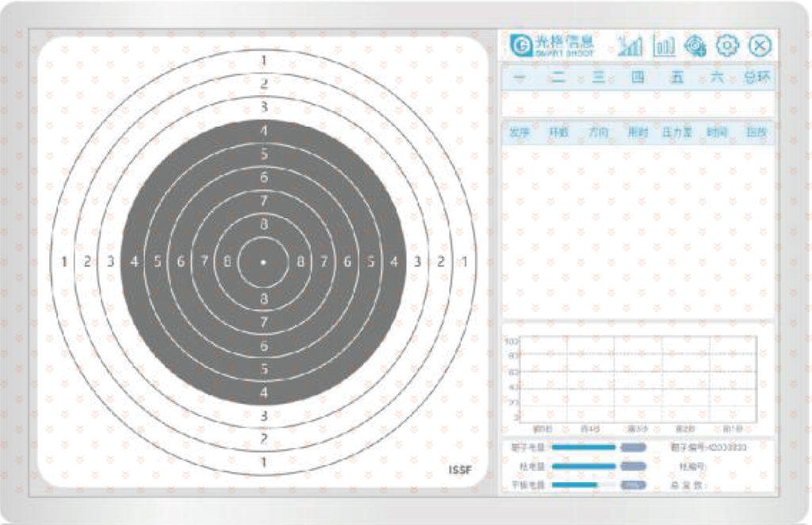Open the 六 series tab
This screenshot has height=525, width=812.
tap(717, 78)
